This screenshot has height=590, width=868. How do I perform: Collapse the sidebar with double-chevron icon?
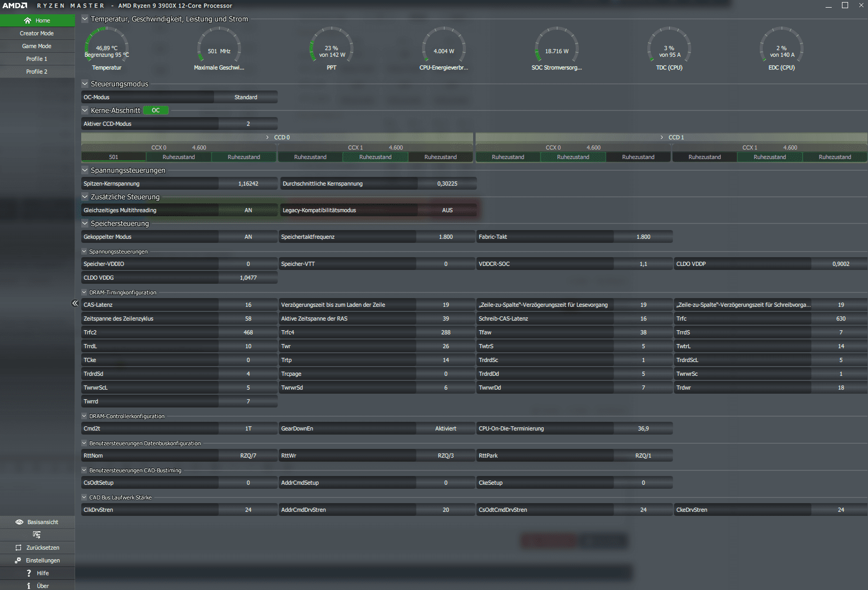click(75, 303)
